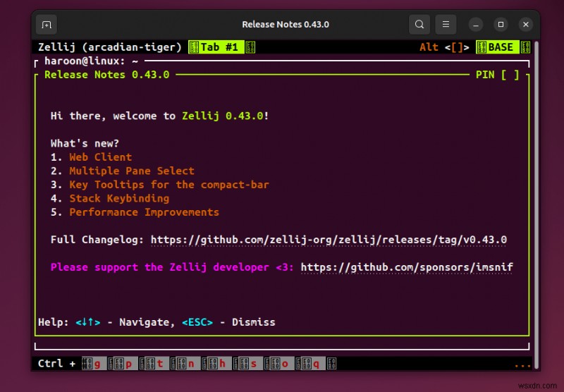Click the window title Release Notes 0.43.0

[x=286, y=25]
